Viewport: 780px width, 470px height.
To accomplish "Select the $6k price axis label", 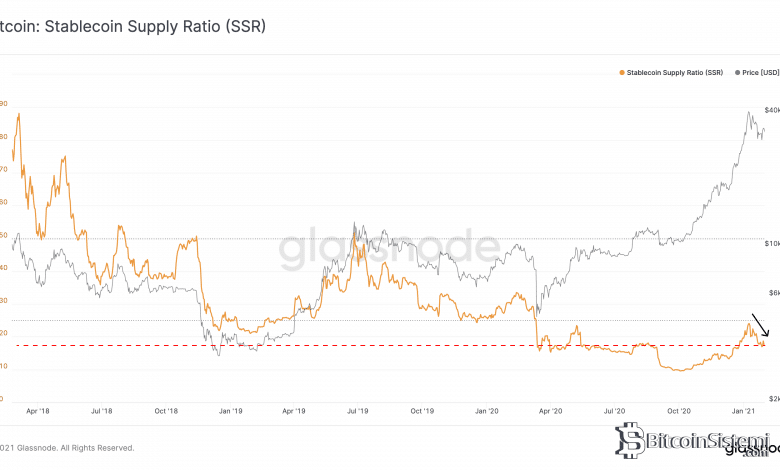I will (772, 293).
